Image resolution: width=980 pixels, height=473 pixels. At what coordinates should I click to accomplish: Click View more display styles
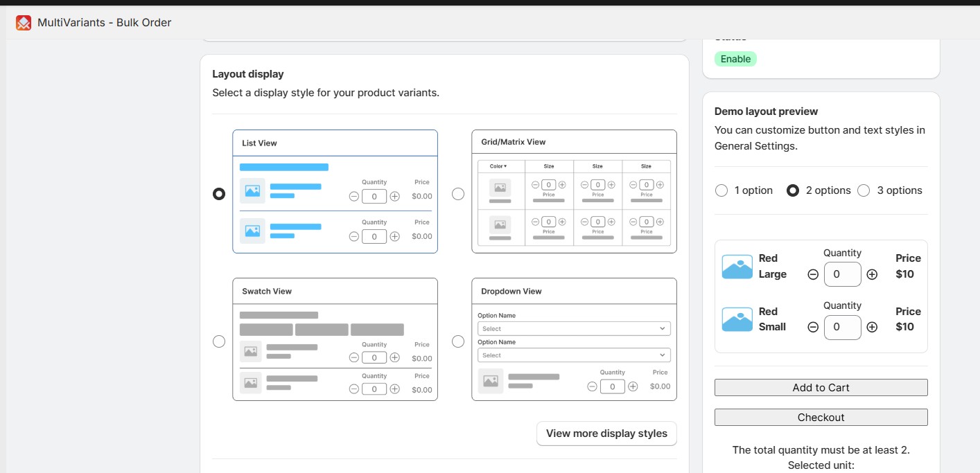coord(606,433)
